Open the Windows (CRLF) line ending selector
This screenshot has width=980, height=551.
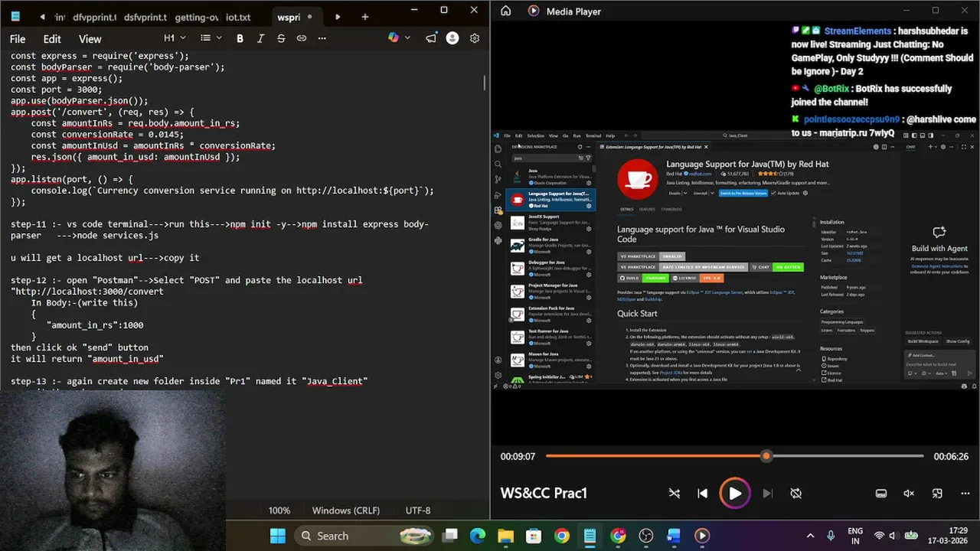coord(346,510)
